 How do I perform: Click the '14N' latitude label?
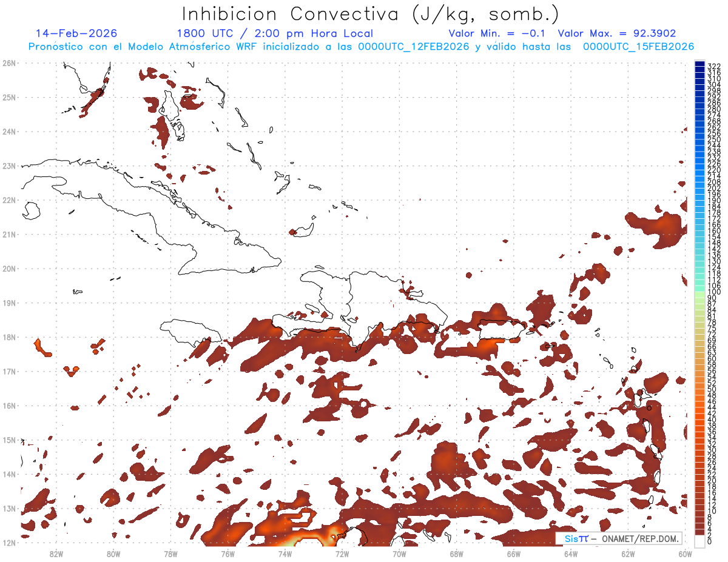pos(8,474)
